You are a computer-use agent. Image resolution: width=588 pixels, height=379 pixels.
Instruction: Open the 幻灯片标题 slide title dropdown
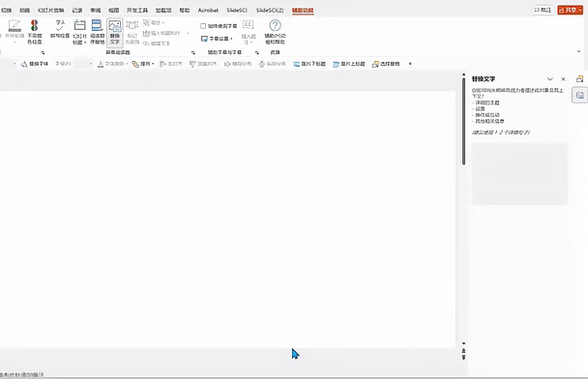coord(79,32)
